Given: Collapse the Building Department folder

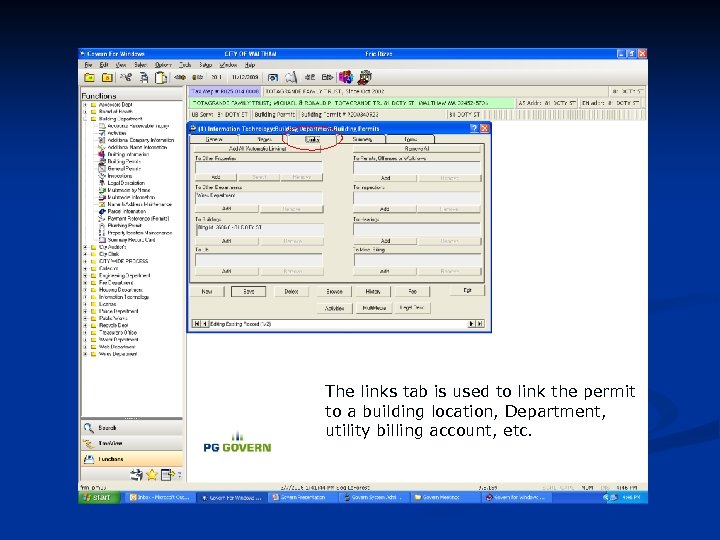Looking at the screenshot, I should pyautogui.click(x=85, y=119).
